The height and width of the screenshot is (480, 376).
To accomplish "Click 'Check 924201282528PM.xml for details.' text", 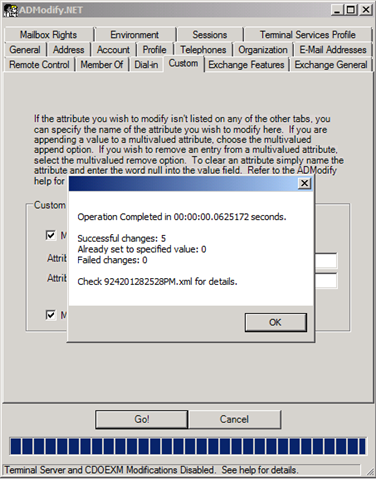I will [x=157, y=282].
